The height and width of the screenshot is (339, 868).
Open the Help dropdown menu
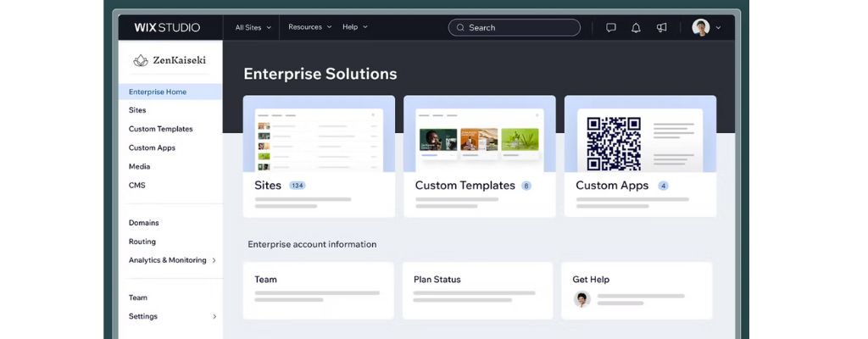(x=354, y=27)
